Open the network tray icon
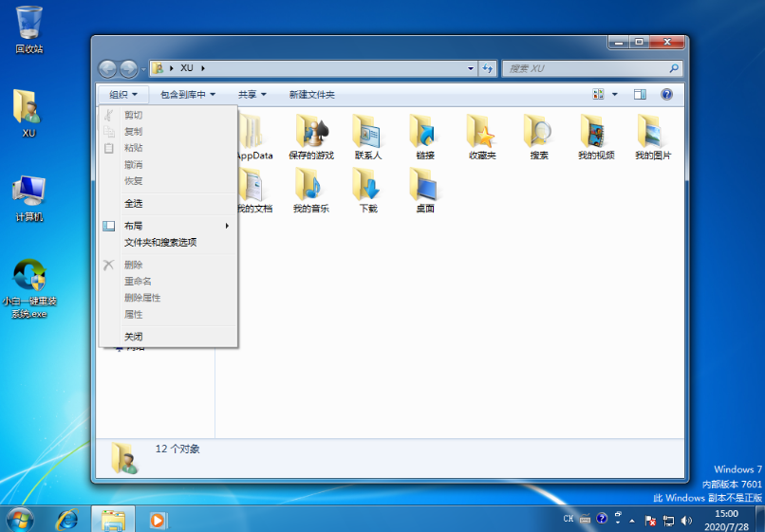Image resolution: width=765 pixels, height=532 pixels. (668, 521)
